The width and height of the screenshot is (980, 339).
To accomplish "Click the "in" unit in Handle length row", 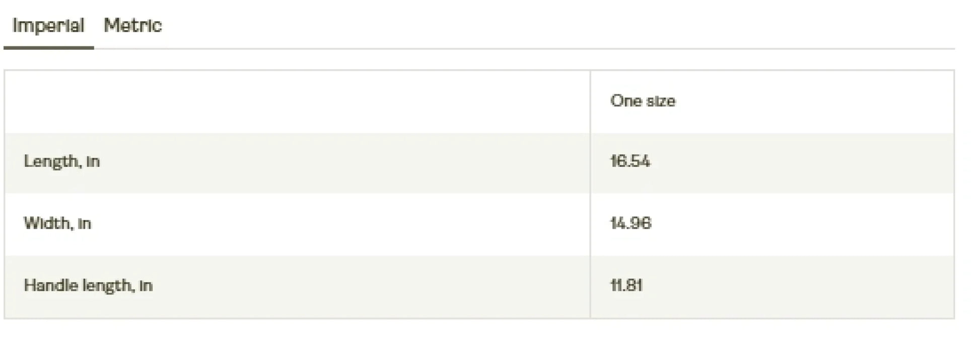I will click(x=146, y=286).
